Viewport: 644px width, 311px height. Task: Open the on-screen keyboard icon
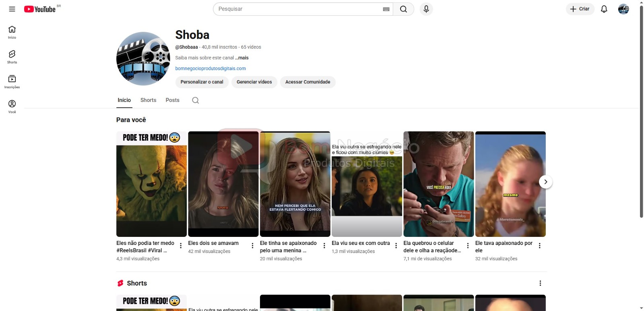pyautogui.click(x=386, y=9)
